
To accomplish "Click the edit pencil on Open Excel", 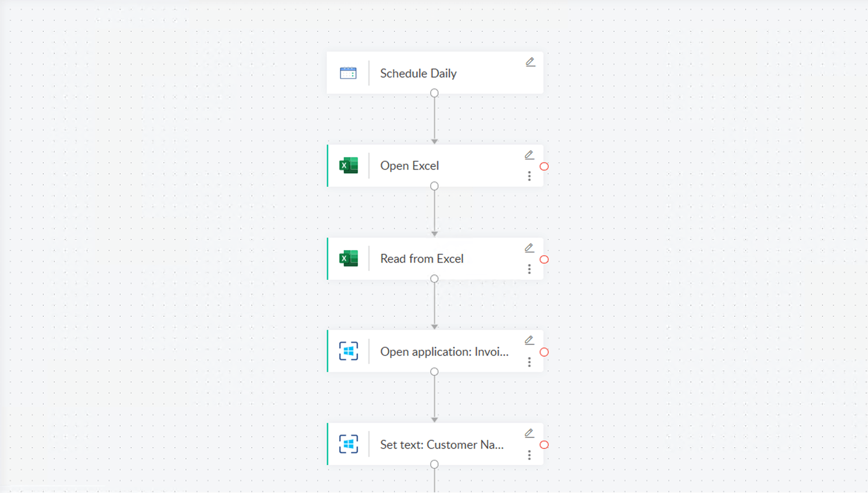I will pyautogui.click(x=529, y=154).
